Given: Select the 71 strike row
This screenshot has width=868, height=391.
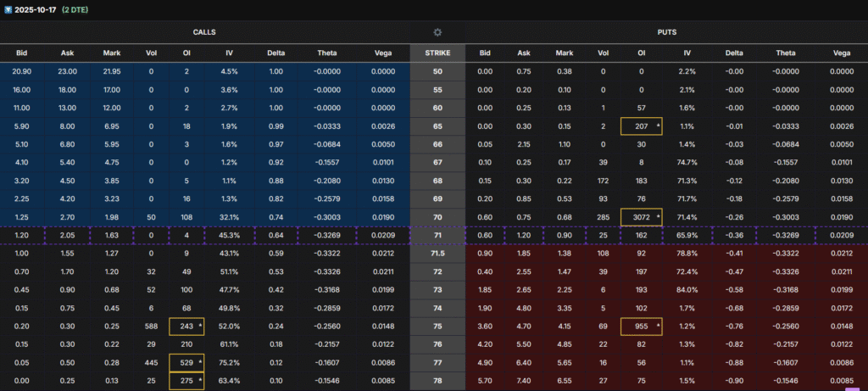Looking at the screenshot, I should tap(437, 235).
